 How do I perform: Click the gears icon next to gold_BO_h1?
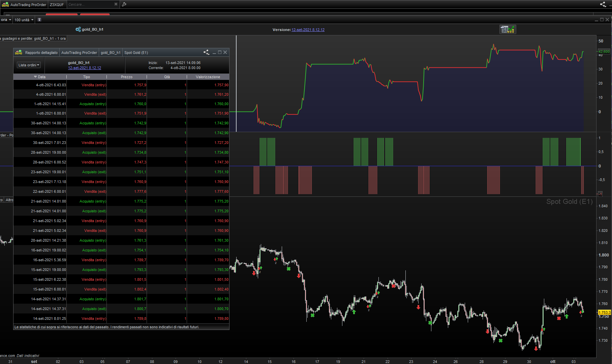click(78, 29)
